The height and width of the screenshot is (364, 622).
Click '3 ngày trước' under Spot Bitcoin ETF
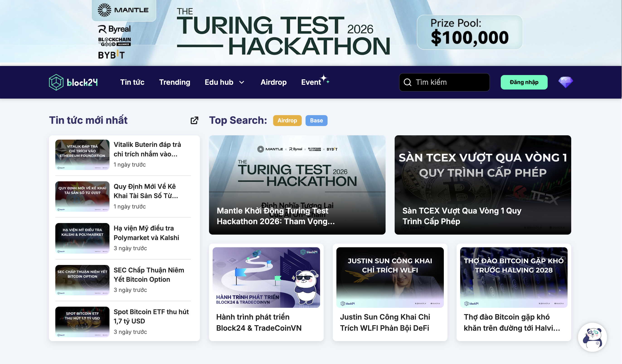(130, 332)
